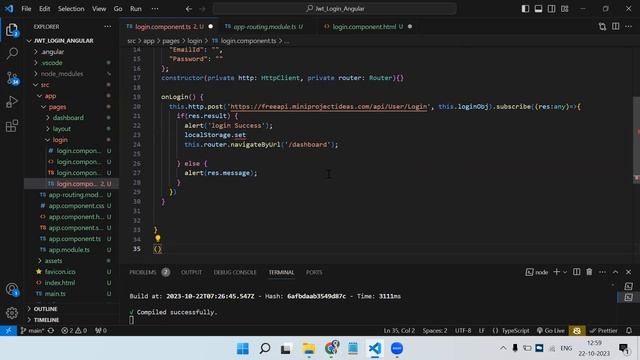Open the Selection menu

pyautogui.click(x=71, y=9)
